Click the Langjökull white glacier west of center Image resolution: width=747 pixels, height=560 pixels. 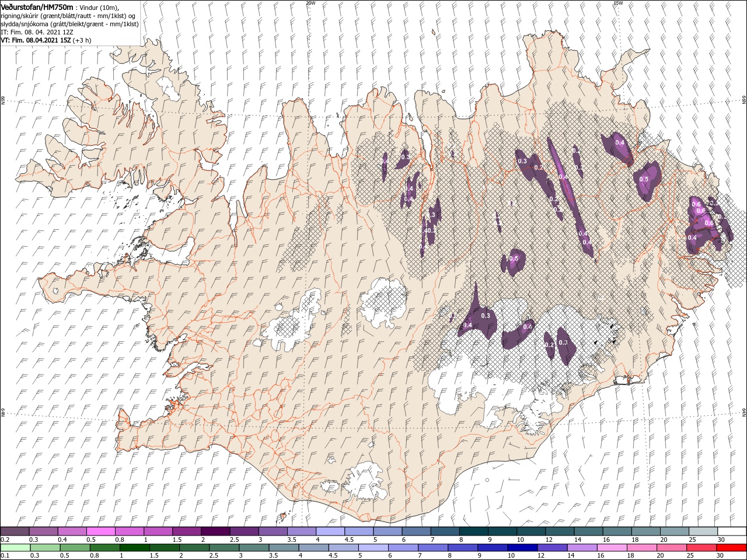click(x=294, y=323)
